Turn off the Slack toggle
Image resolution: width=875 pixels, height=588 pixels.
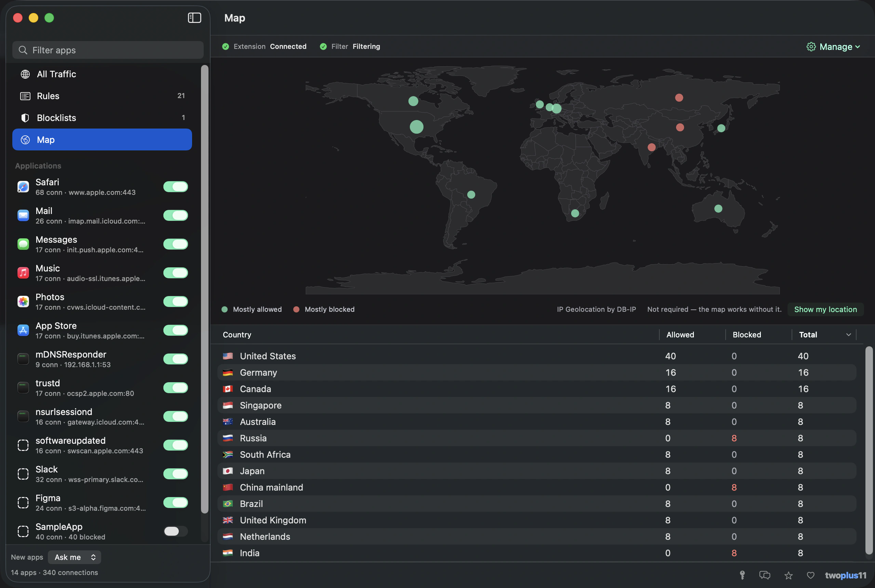[x=175, y=473]
